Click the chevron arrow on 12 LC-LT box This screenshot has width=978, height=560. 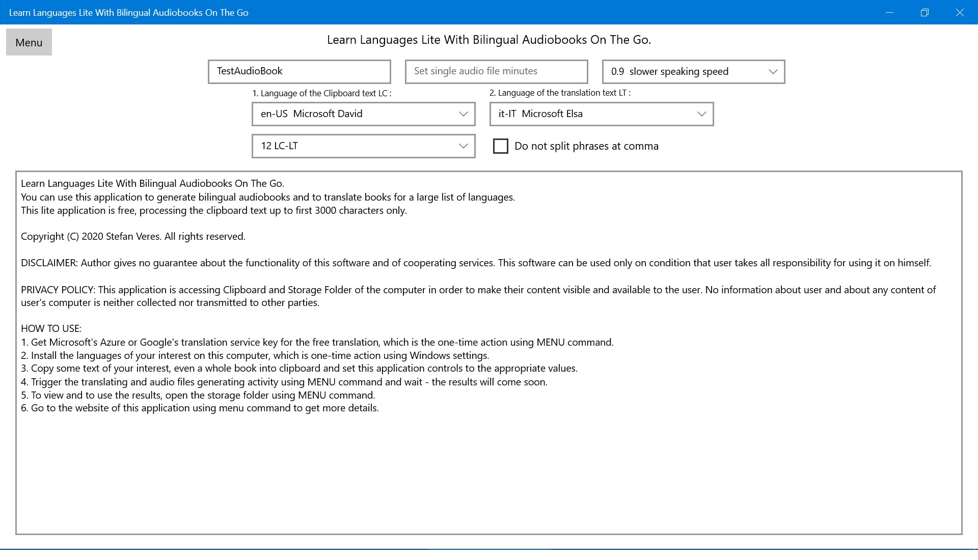pos(463,146)
